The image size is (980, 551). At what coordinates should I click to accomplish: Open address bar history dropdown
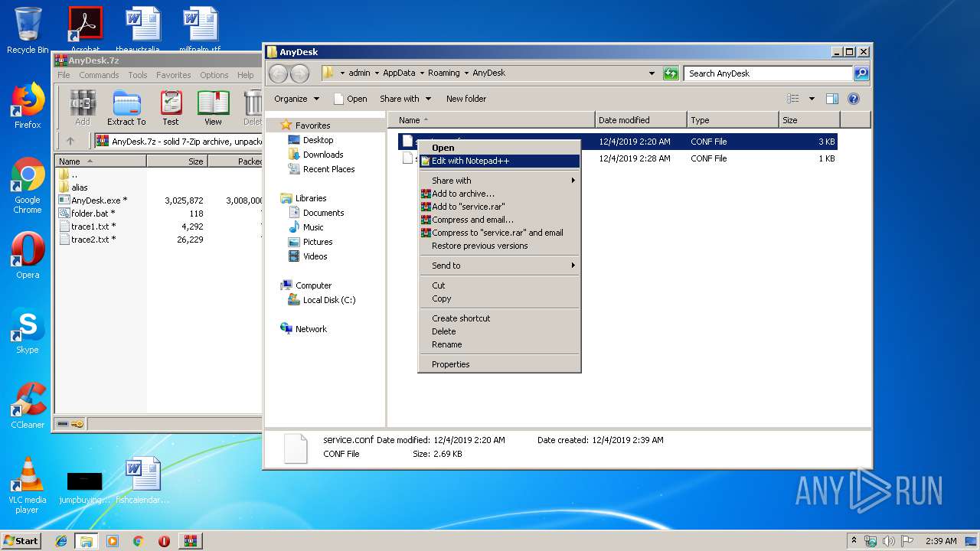click(652, 73)
